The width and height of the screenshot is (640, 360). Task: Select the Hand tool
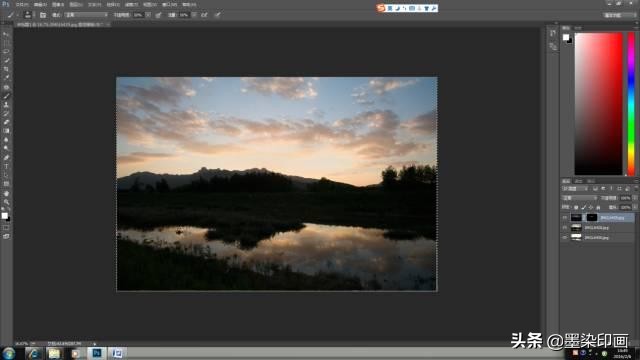click(6, 193)
